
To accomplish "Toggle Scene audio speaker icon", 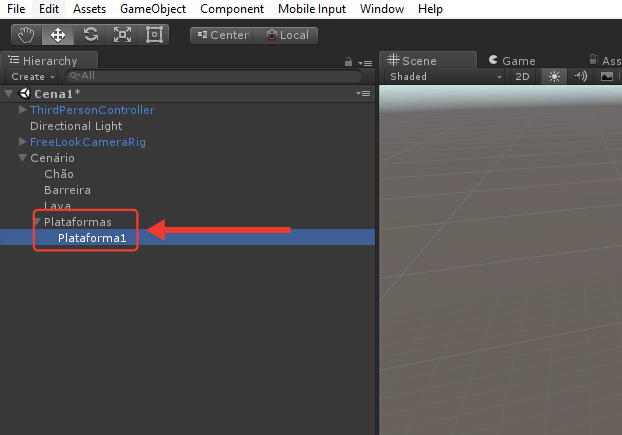I will pyautogui.click(x=580, y=77).
